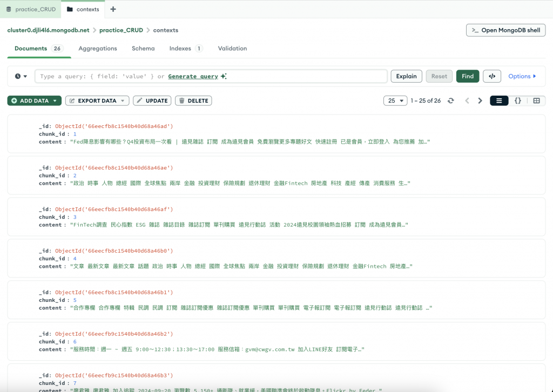The image size is (553, 392).
Task: Click the '1 – 25 of 26' count text
Action: click(x=426, y=101)
